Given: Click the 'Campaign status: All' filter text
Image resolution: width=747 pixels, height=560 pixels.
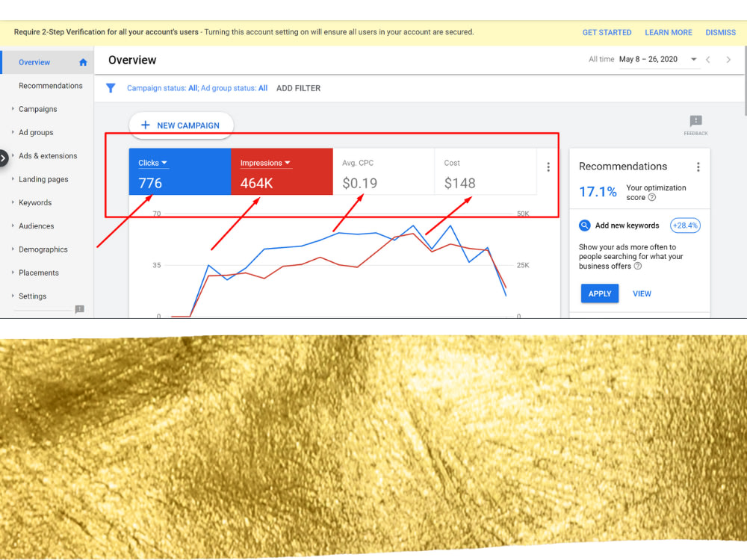Looking at the screenshot, I should tap(162, 88).
